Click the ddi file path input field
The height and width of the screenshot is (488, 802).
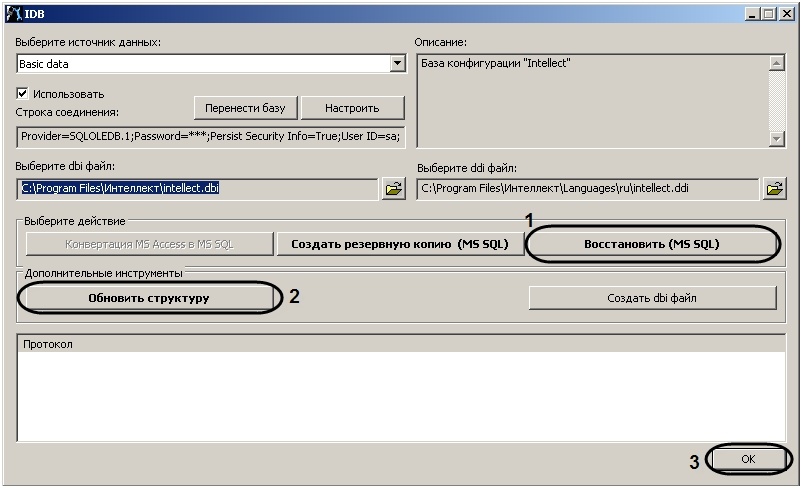click(x=587, y=188)
